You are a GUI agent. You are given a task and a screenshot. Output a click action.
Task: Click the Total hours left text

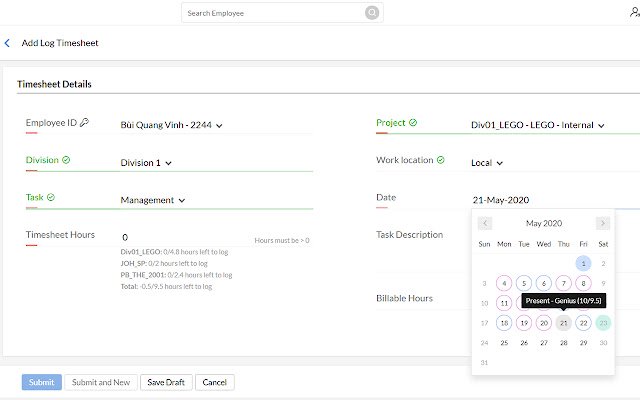click(166, 286)
